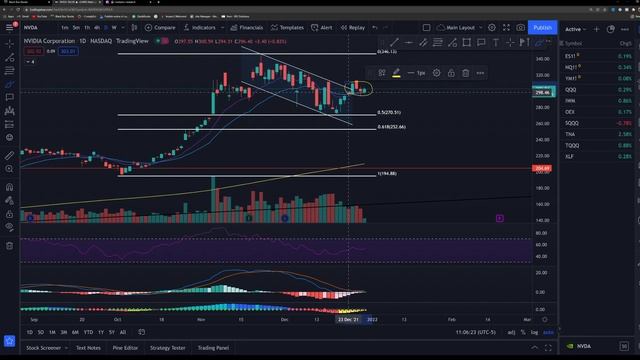Screen dimensions: 640x360
Task: Open chart candle style selector
Action: [x=134, y=27]
